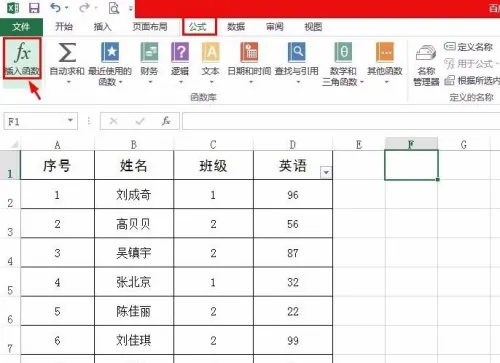Open the Name Manager icon
The image size is (500, 363).
click(426, 54)
